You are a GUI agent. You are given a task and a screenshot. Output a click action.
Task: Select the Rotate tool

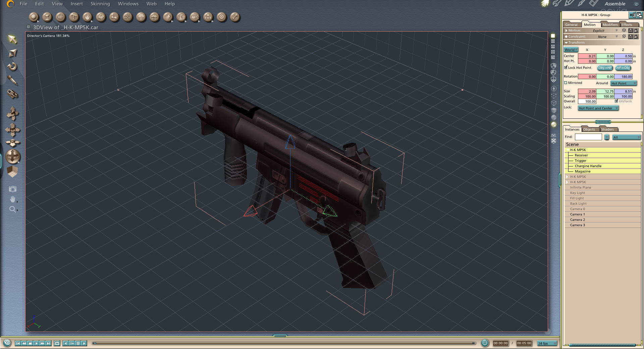(12, 66)
